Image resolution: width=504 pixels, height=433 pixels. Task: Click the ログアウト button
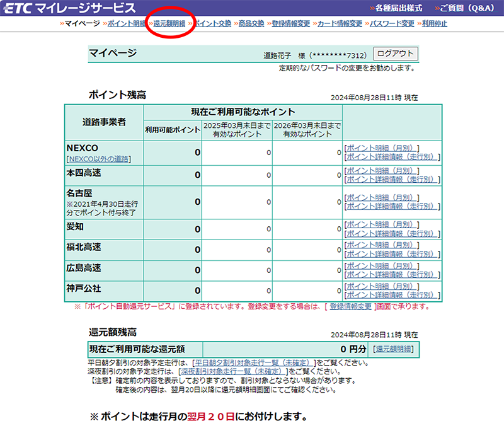[x=396, y=54]
